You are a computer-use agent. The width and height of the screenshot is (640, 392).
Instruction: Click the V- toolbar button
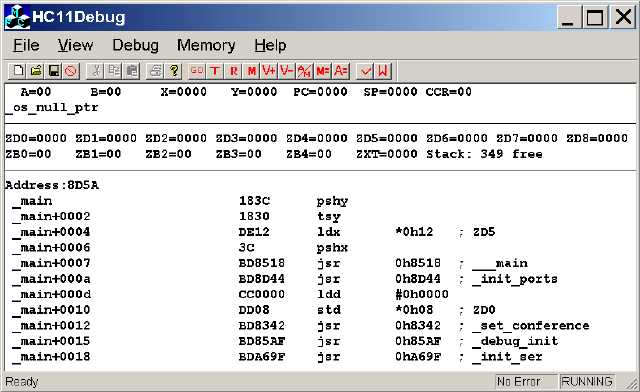(287, 71)
